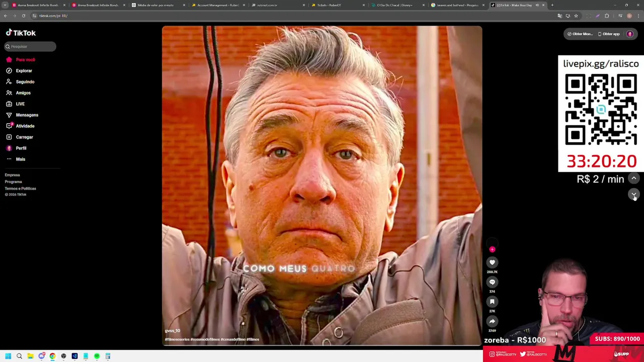Open OBS Studio from the taskbar
Image resolution: width=644 pixels, height=362 pixels.
[x=63, y=356]
